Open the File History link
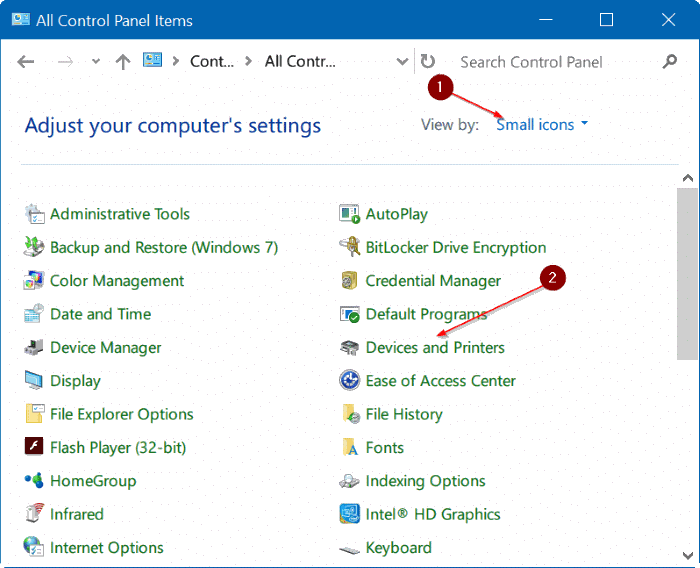 (404, 415)
